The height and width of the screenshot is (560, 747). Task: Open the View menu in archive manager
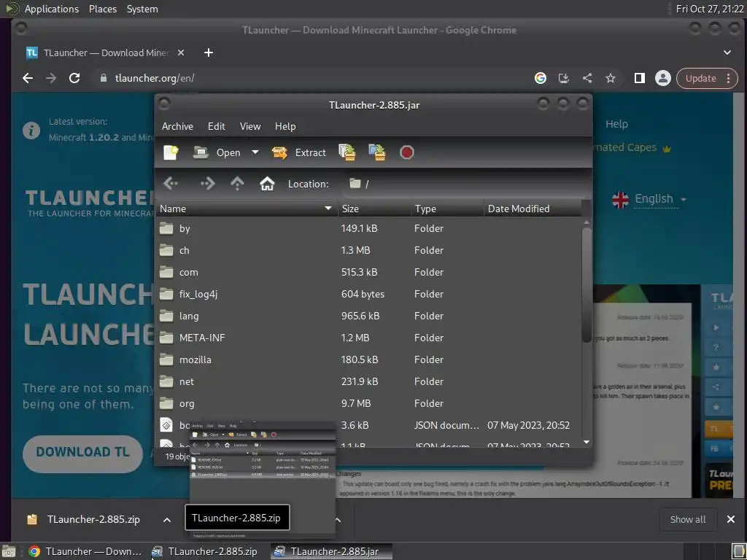pos(250,126)
